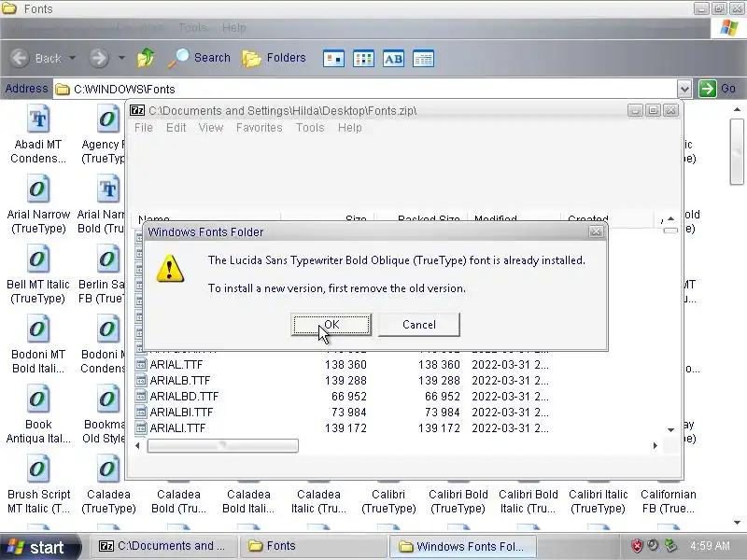Select Calibri (TrueType) font label

[388, 501]
